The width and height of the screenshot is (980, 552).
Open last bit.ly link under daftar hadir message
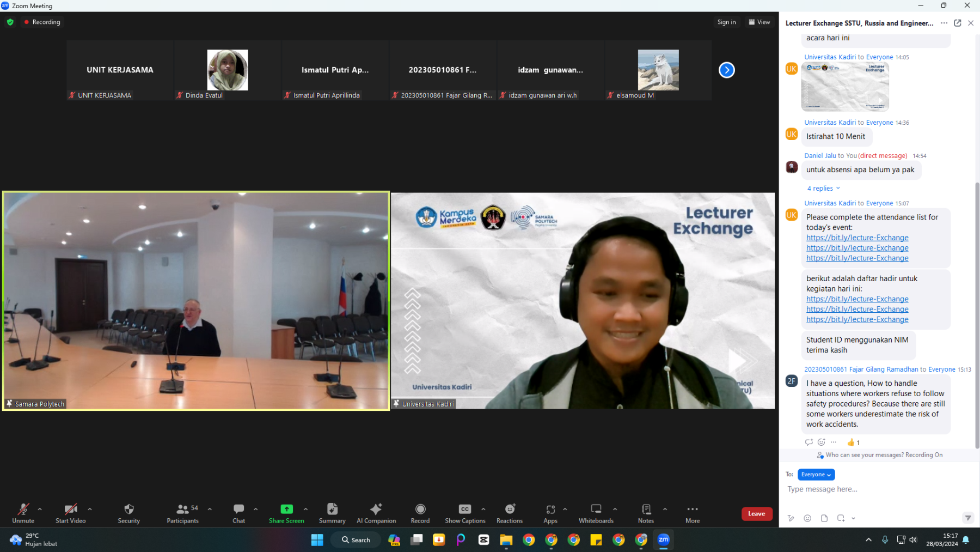(x=857, y=319)
